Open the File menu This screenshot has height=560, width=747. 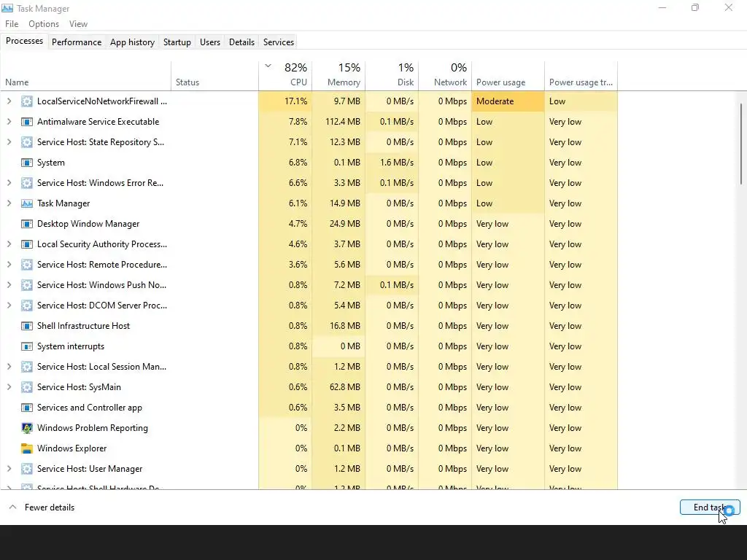tap(12, 24)
